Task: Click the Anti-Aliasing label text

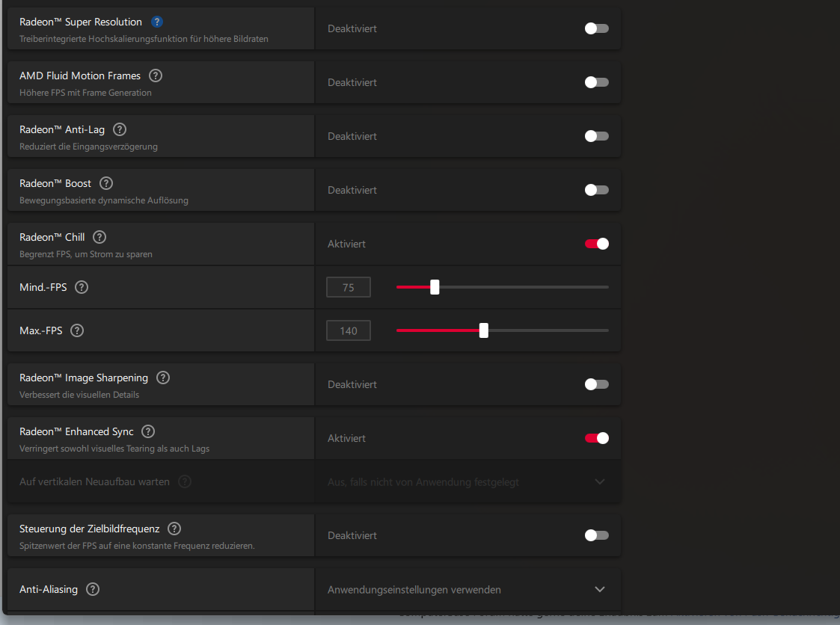Action: pos(48,589)
